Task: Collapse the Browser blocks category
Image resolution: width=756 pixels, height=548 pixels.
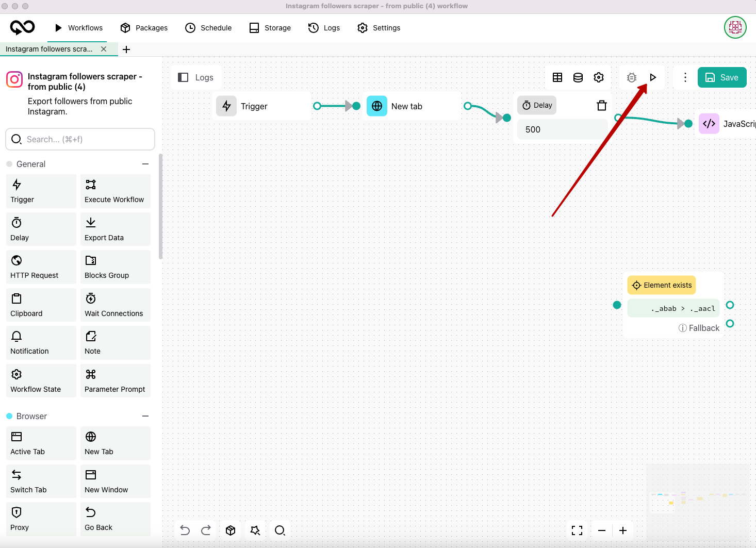Action: [x=145, y=416]
